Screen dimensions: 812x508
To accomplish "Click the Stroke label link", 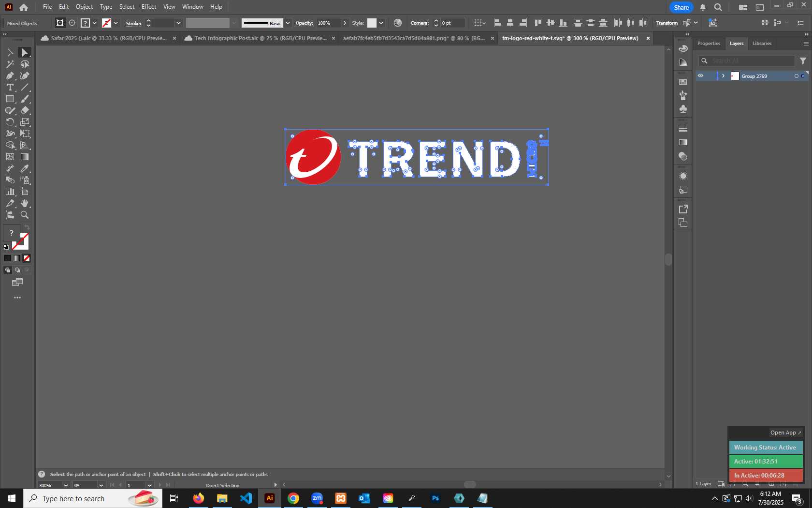I will pyautogui.click(x=133, y=23).
